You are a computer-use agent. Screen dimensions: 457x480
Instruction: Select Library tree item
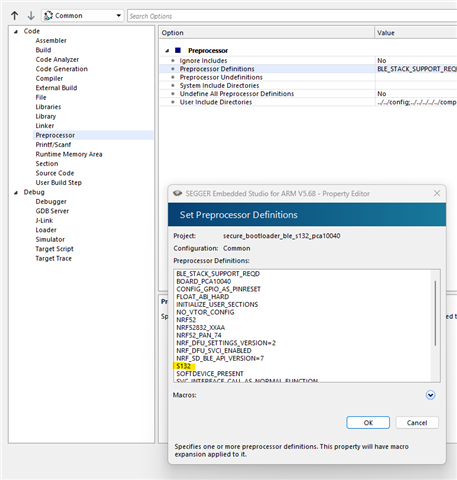point(46,116)
